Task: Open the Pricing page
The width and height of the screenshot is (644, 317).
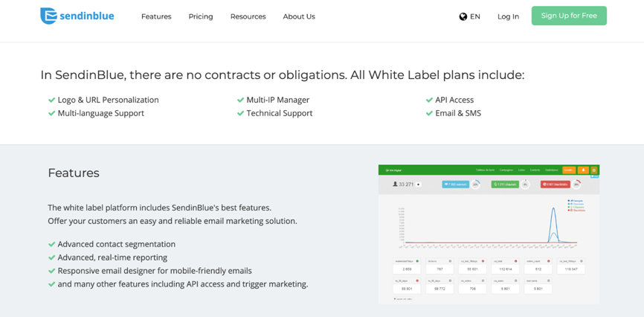Action: (x=201, y=16)
